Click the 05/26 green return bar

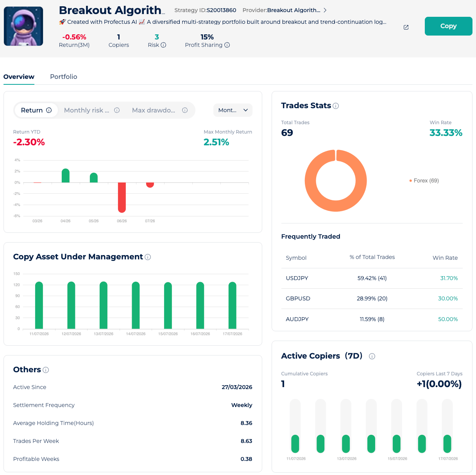(x=94, y=177)
